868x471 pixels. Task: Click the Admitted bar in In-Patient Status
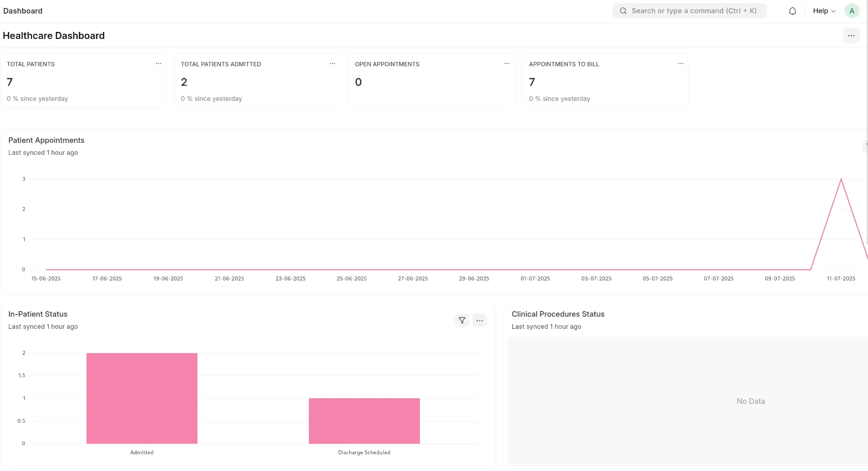[142, 398]
